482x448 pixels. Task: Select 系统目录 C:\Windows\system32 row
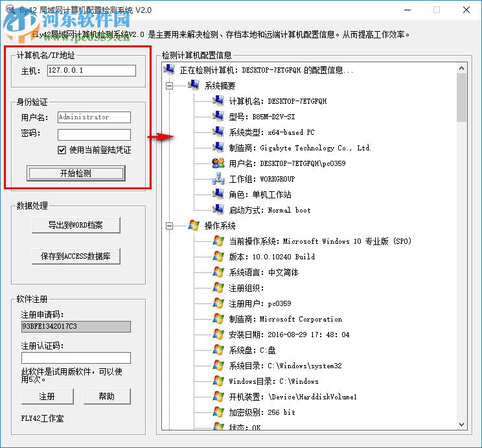tap(285, 366)
